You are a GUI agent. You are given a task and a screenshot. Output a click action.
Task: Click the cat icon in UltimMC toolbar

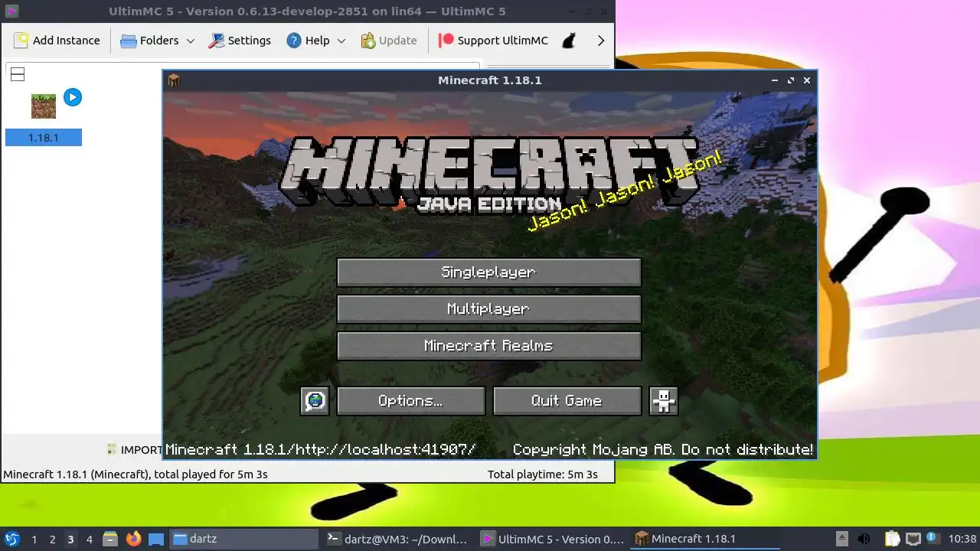point(569,41)
